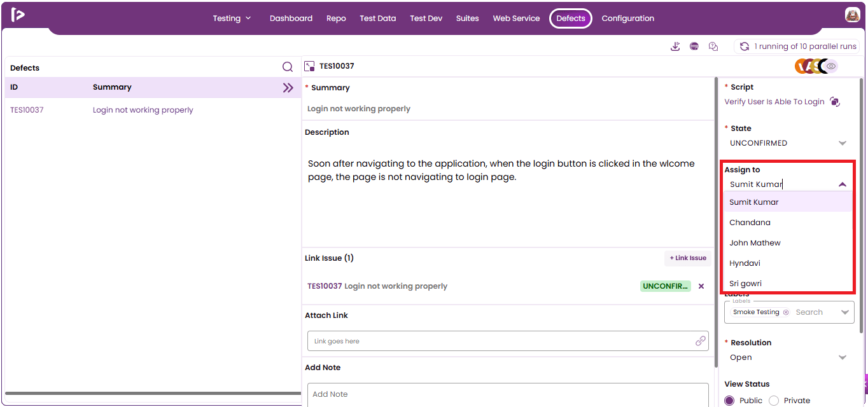Select the Private view status

tap(774, 401)
